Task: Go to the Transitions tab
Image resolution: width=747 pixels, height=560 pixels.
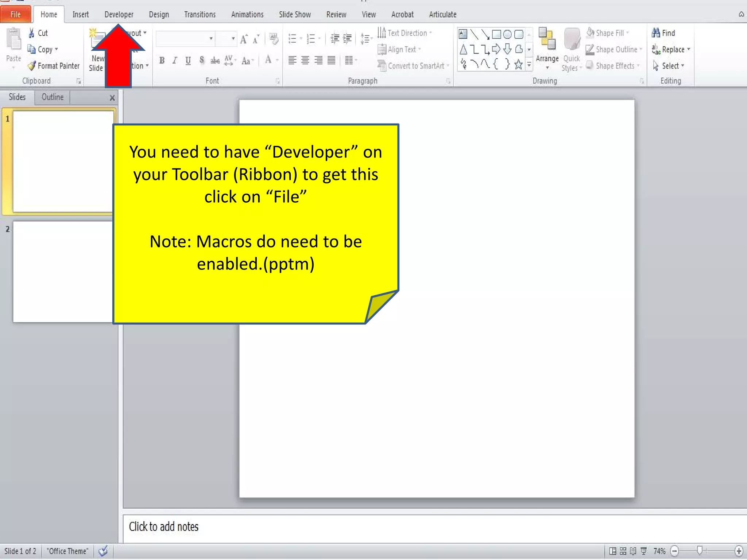Action: (200, 15)
